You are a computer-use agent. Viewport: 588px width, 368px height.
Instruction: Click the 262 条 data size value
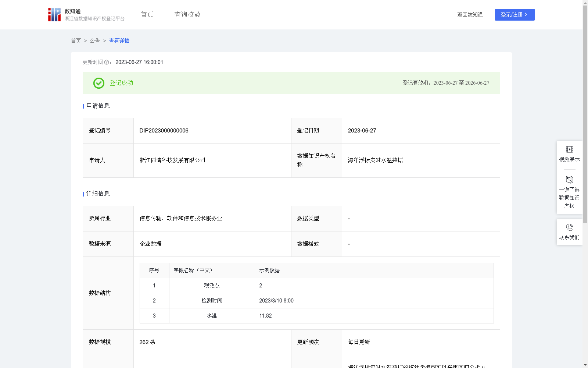147,342
